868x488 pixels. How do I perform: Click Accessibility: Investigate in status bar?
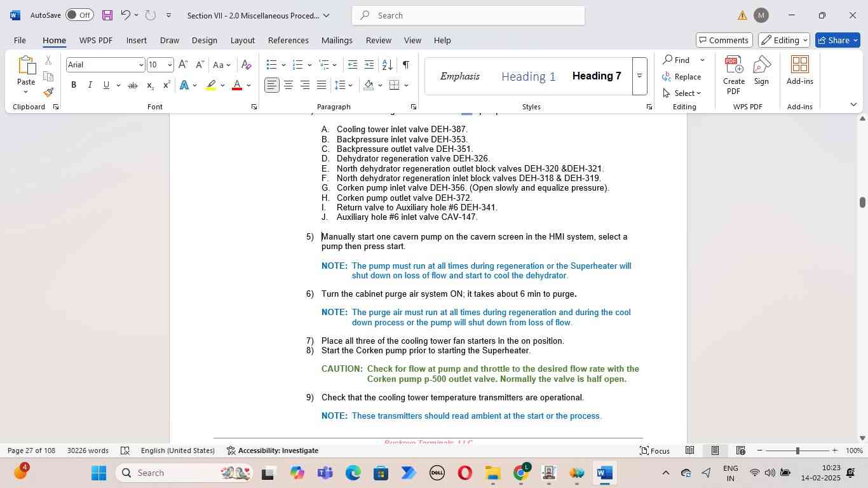(273, 451)
